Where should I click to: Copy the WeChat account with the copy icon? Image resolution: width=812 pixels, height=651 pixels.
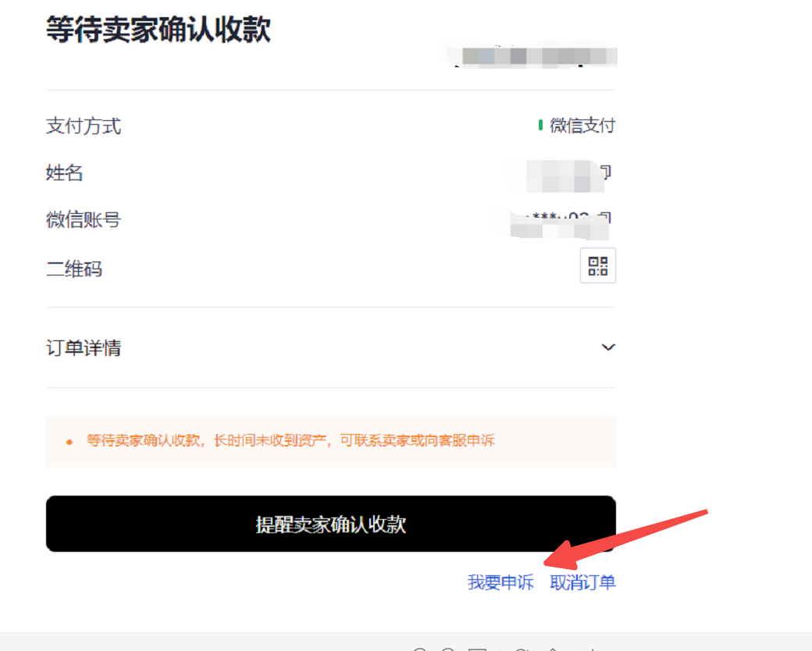point(606,217)
